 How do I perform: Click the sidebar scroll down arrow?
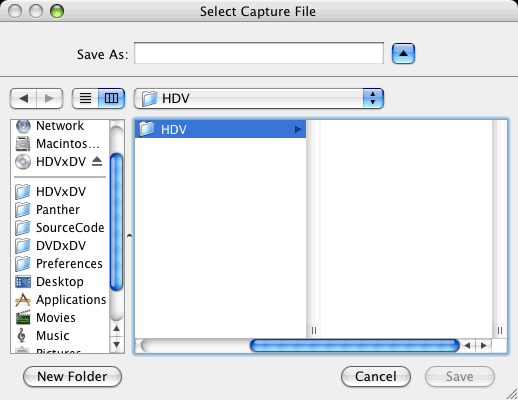point(117,344)
